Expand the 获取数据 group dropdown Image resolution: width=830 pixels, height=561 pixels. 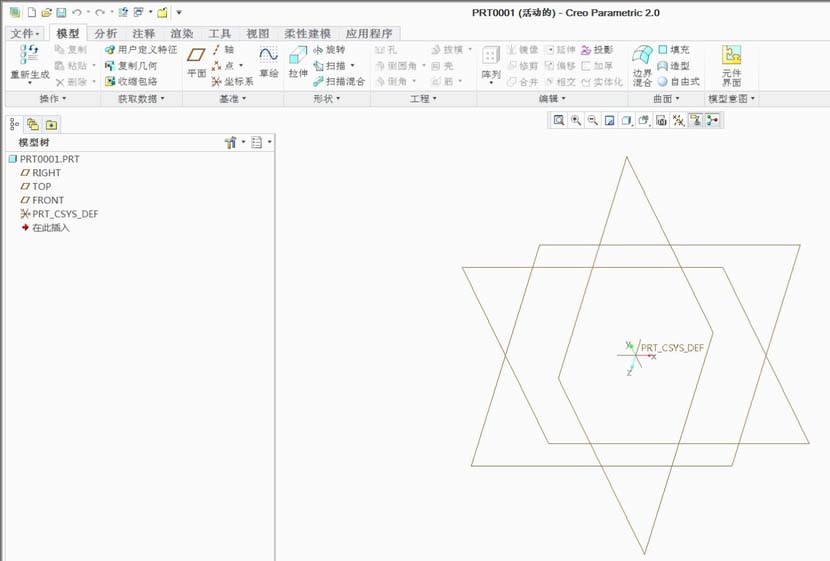point(141,98)
